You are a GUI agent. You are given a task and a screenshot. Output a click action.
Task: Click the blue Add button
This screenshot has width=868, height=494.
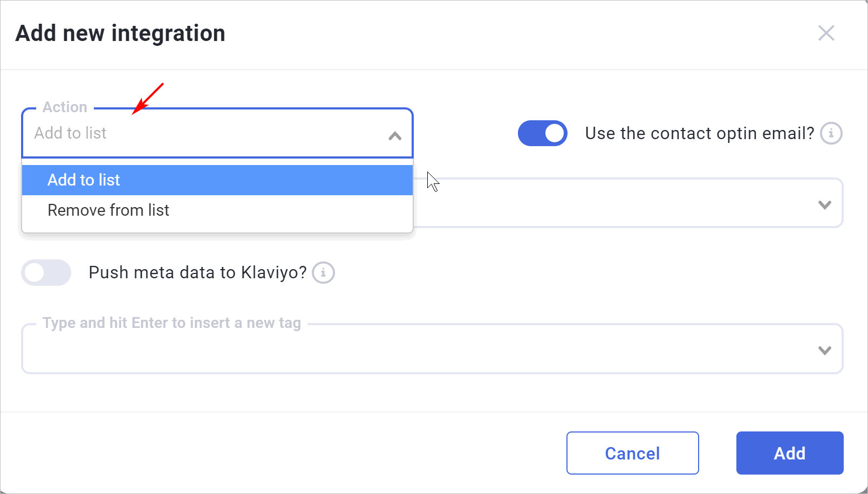click(789, 453)
